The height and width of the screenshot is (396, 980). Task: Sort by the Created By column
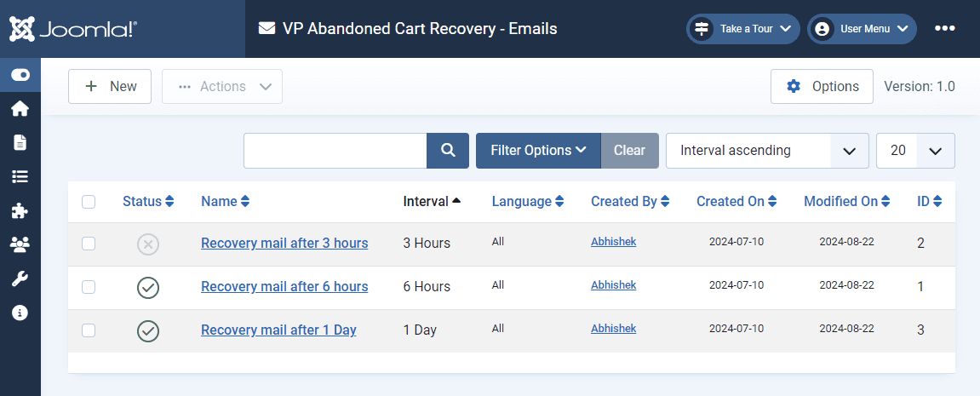click(631, 202)
